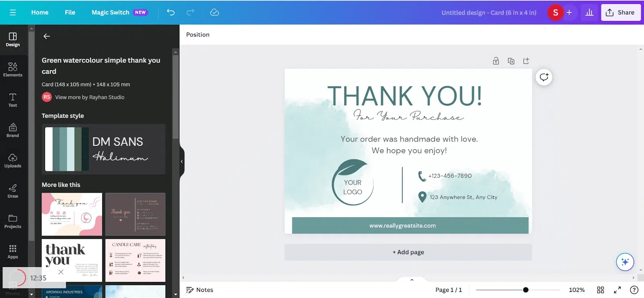The width and height of the screenshot is (644, 298).
Task: Collapse the side panel with arrow handle
Action: tap(182, 161)
